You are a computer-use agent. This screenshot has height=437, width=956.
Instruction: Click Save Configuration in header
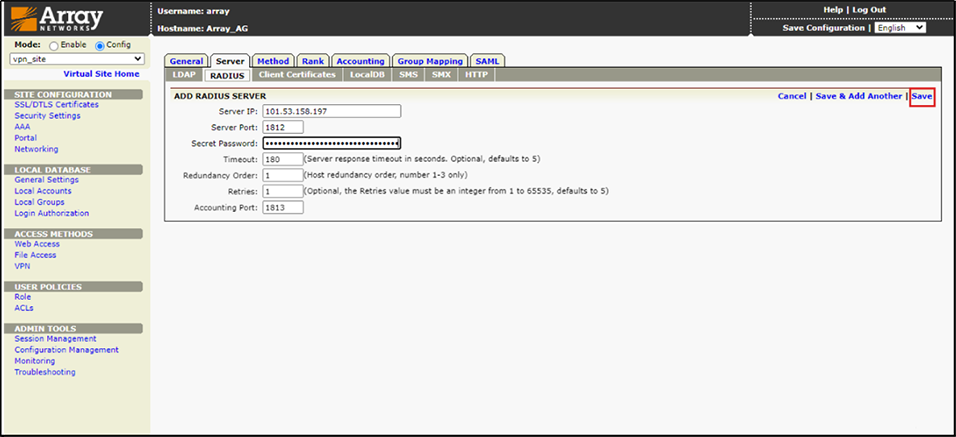click(823, 28)
